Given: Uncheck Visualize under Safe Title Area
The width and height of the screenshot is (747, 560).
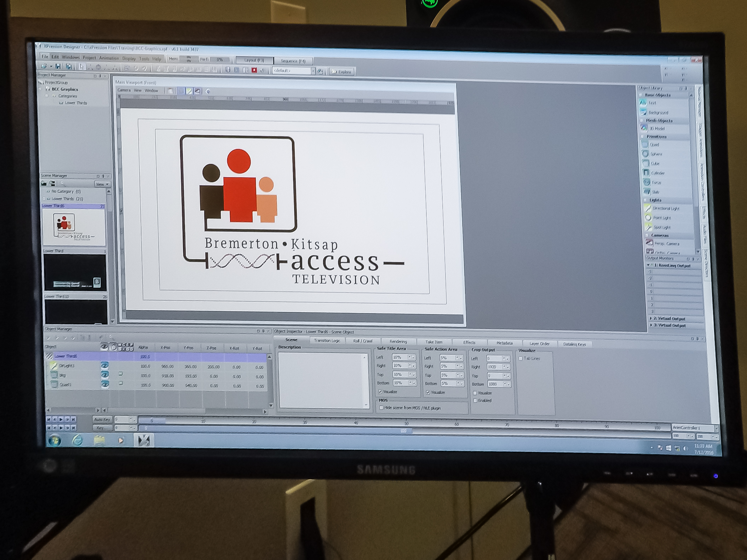Looking at the screenshot, I should (x=380, y=392).
